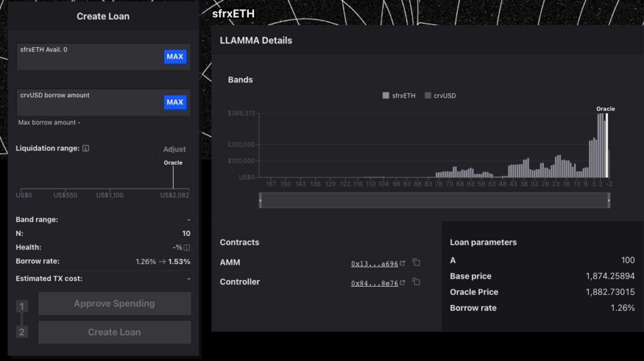Click the left handle of chart range selector
The height and width of the screenshot is (361, 644).
pos(260,200)
